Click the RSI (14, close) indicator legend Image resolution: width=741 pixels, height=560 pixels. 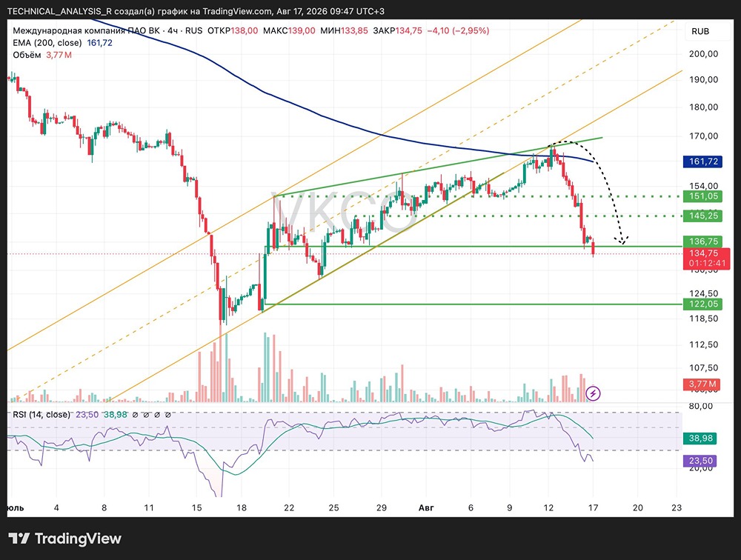point(41,415)
